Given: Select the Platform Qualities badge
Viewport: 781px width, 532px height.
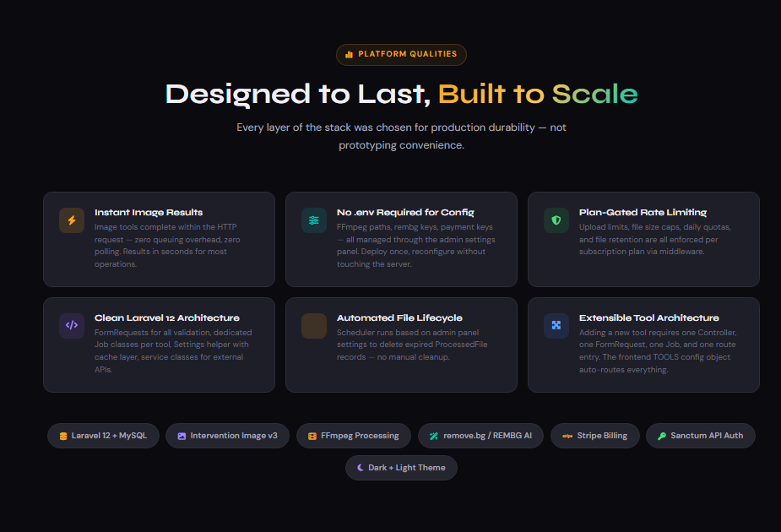Looking at the screenshot, I should (401, 55).
